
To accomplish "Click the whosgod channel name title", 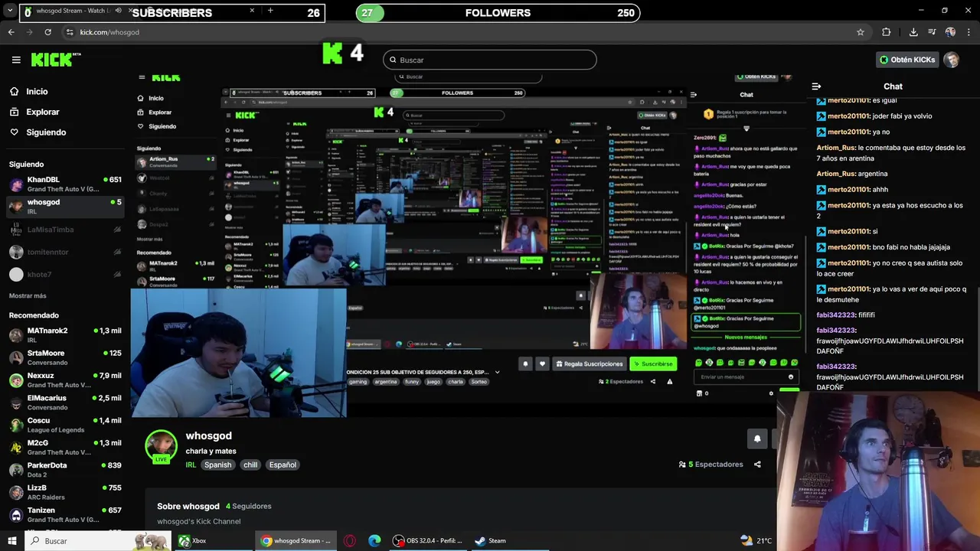I will click(x=208, y=435).
